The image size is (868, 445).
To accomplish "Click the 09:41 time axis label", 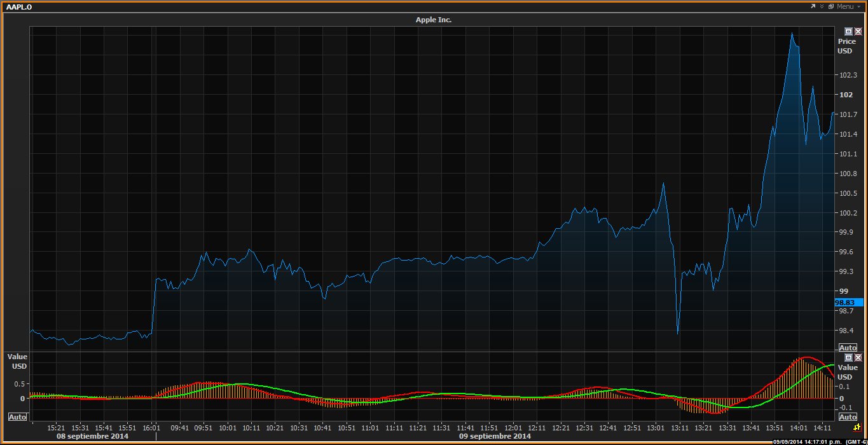I will point(180,428).
